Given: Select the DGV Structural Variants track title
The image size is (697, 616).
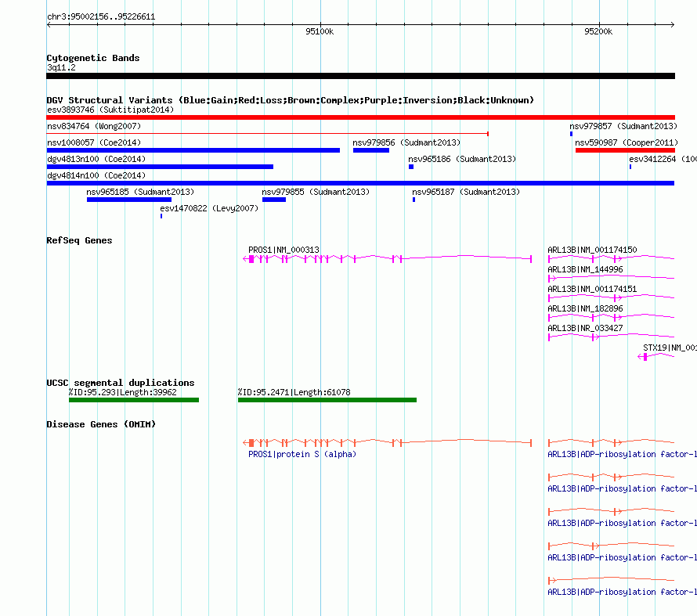Looking at the screenshot, I should point(290,100).
